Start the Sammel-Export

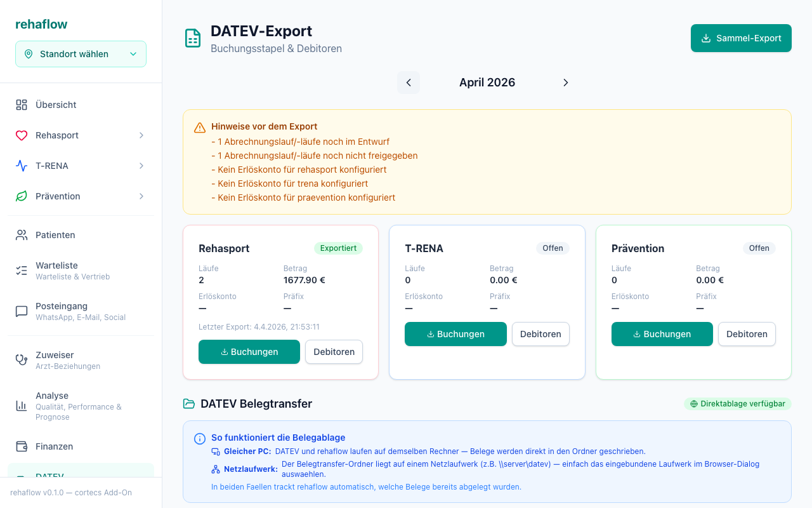[x=740, y=38]
